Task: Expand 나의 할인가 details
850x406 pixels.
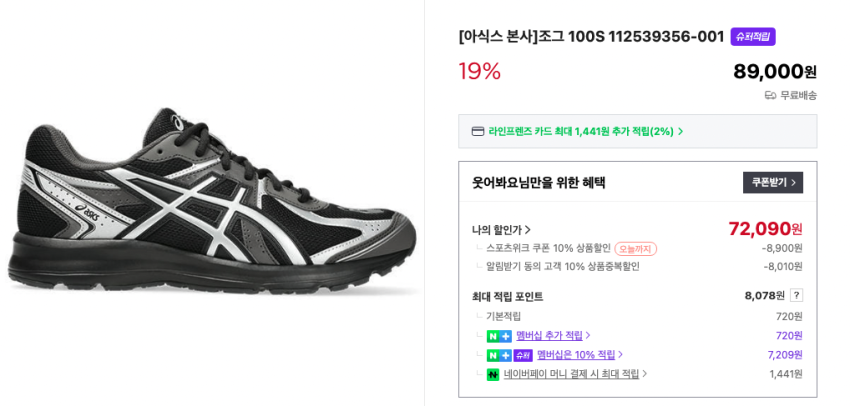Action: 501,229
